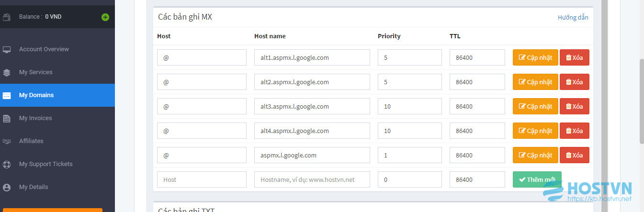Click the green add balance plus icon
644x212 pixels.
[105, 17]
